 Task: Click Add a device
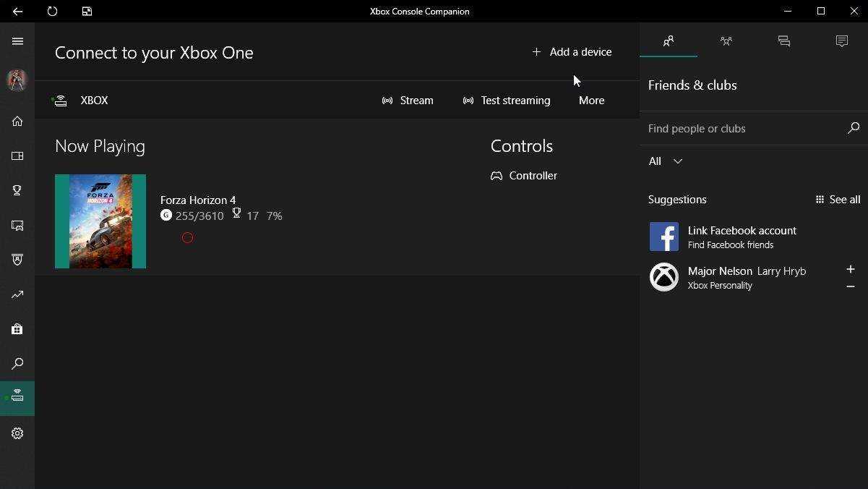(572, 52)
